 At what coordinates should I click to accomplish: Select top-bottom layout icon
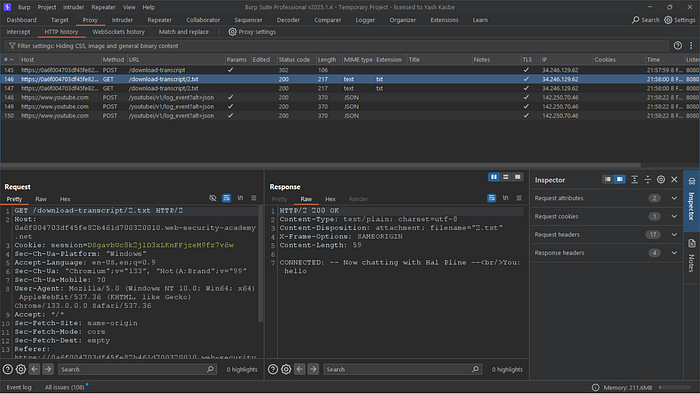[x=506, y=177]
